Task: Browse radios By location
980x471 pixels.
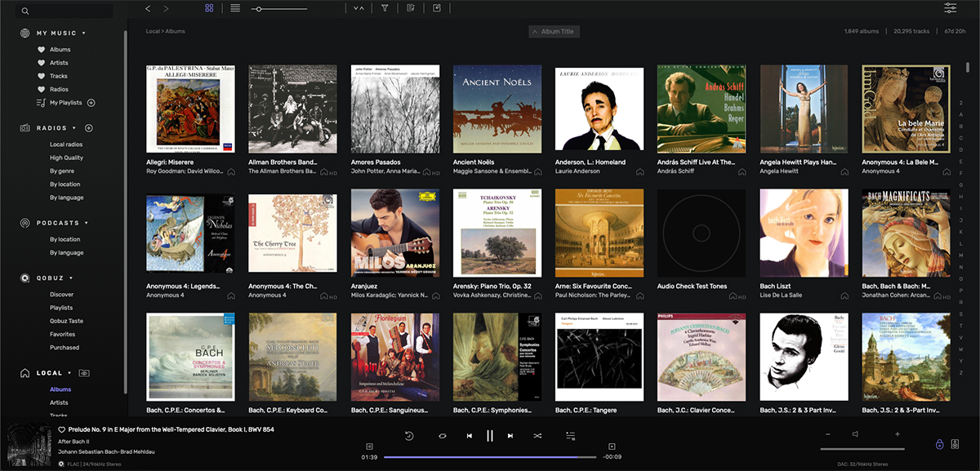Action: point(65,184)
